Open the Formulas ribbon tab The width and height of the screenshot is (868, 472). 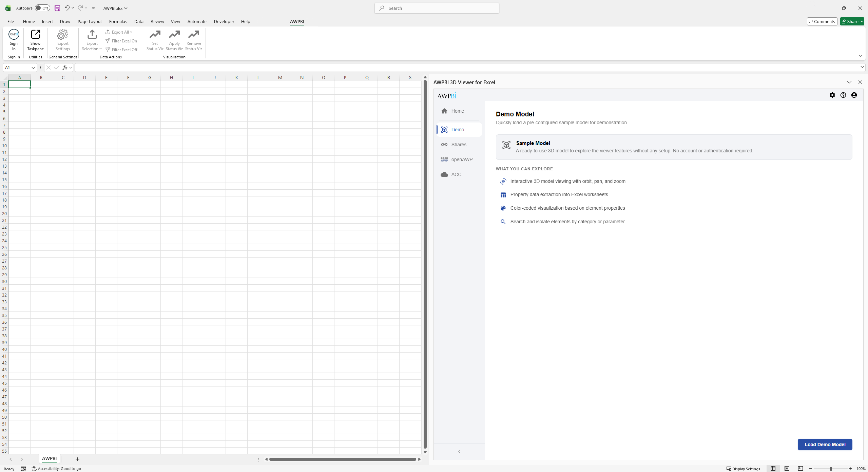coord(118,21)
